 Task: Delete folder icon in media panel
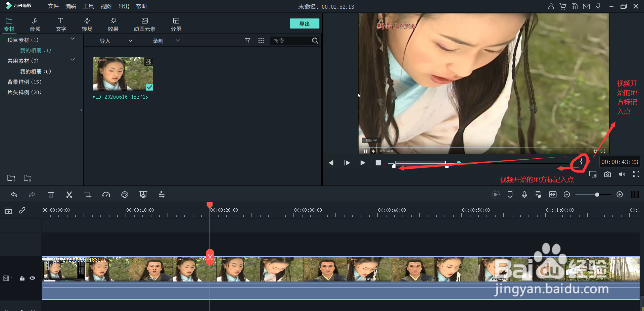pos(28,178)
